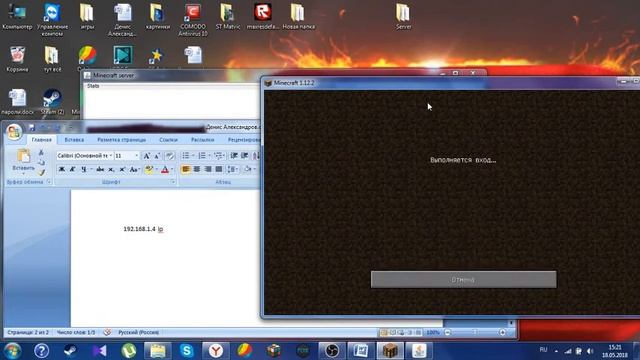Switch to the Вставка ribbon tab

coord(74,140)
